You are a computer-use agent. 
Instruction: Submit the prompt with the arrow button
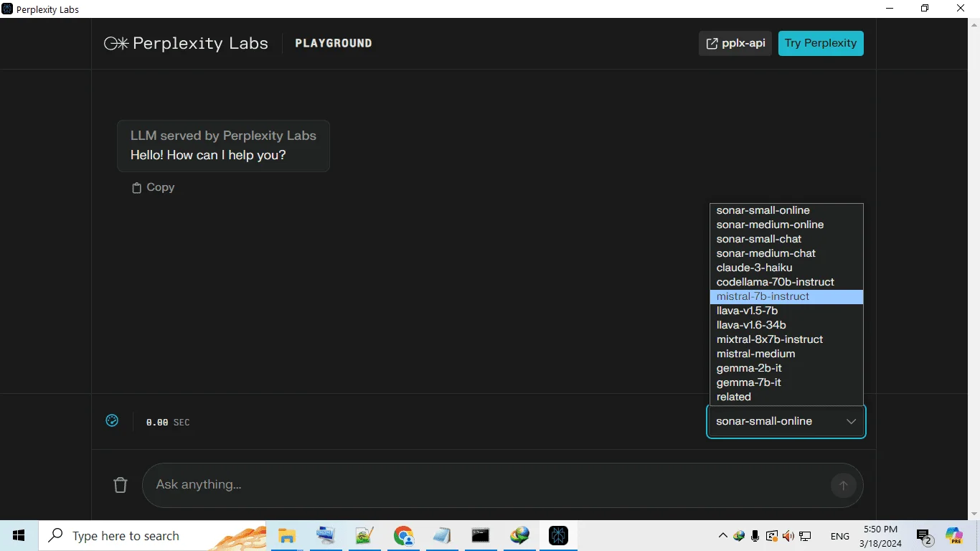(844, 486)
